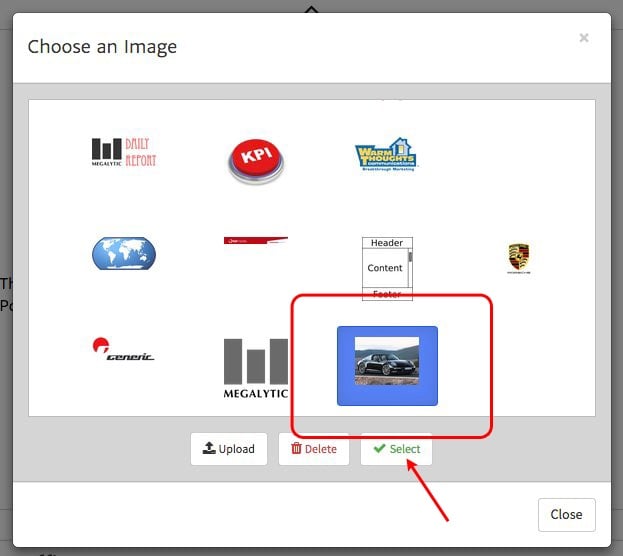Click the Upload button
Screen dimensions: 623x556
228,449
